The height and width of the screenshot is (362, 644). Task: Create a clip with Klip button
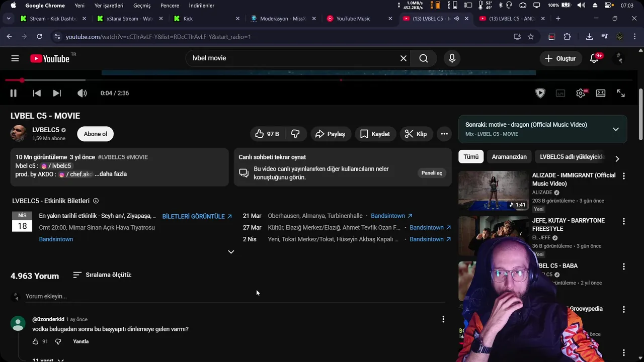pyautogui.click(x=416, y=134)
